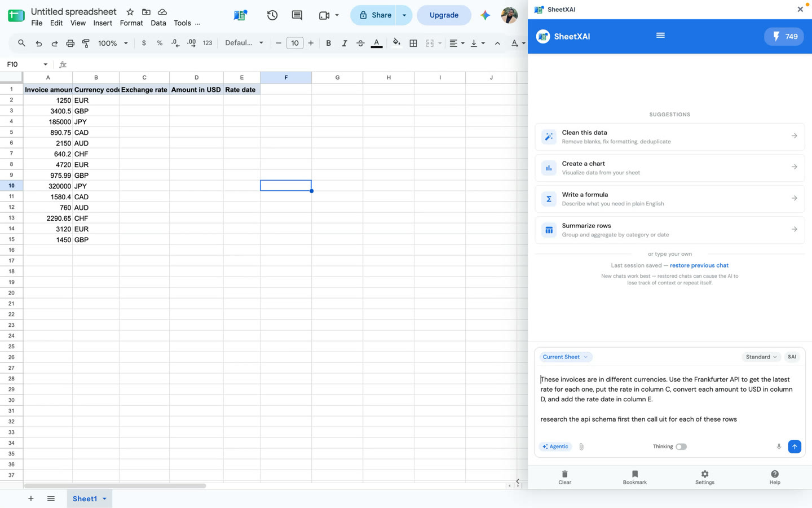Open version history clock icon

tap(272, 15)
